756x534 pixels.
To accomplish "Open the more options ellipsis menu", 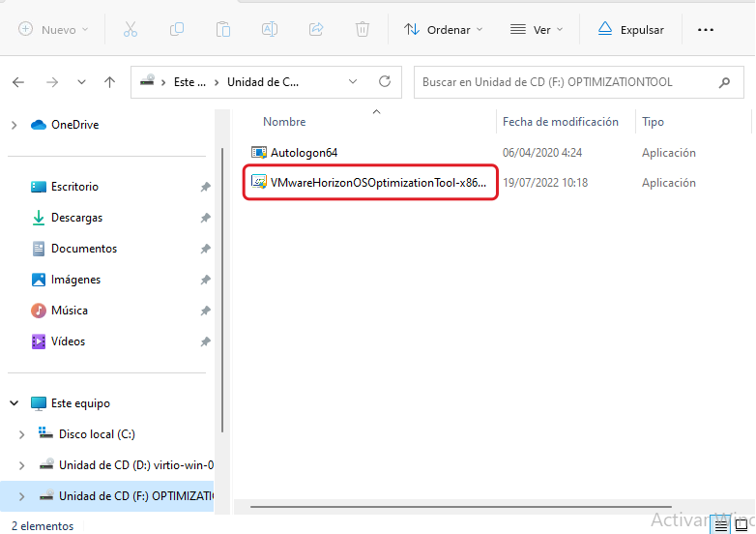I will coord(706,30).
